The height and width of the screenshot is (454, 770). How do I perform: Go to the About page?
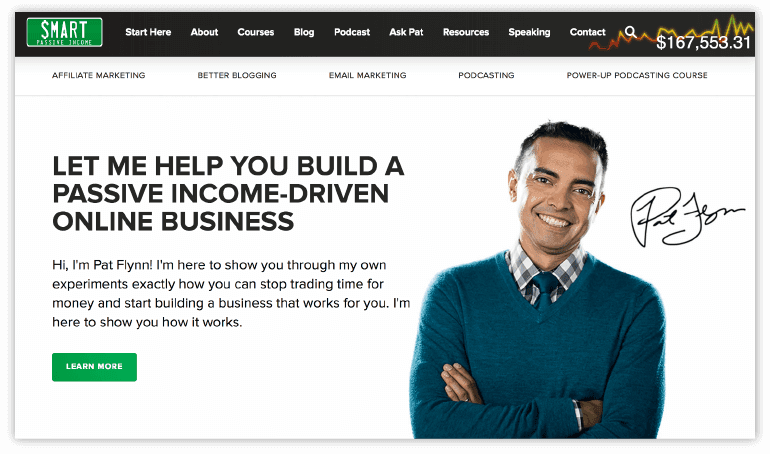point(204,32)
